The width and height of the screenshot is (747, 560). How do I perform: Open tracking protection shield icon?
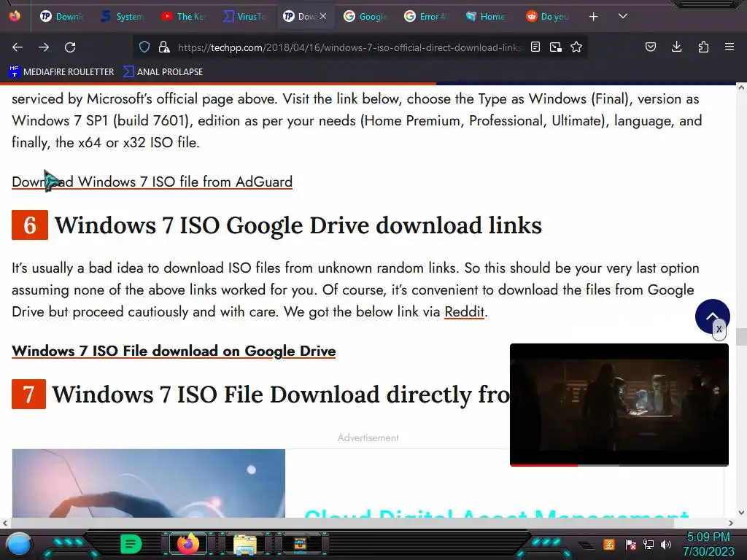pos(144,47)
